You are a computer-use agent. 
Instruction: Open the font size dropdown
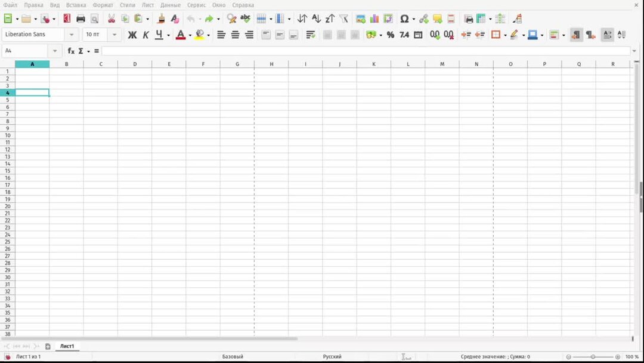coord(114,35)
